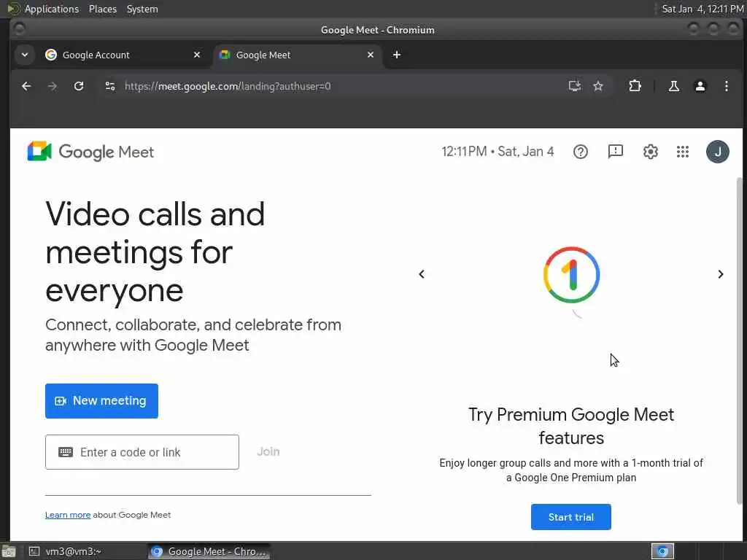Click the Start trial button

[x=570, y=517]
